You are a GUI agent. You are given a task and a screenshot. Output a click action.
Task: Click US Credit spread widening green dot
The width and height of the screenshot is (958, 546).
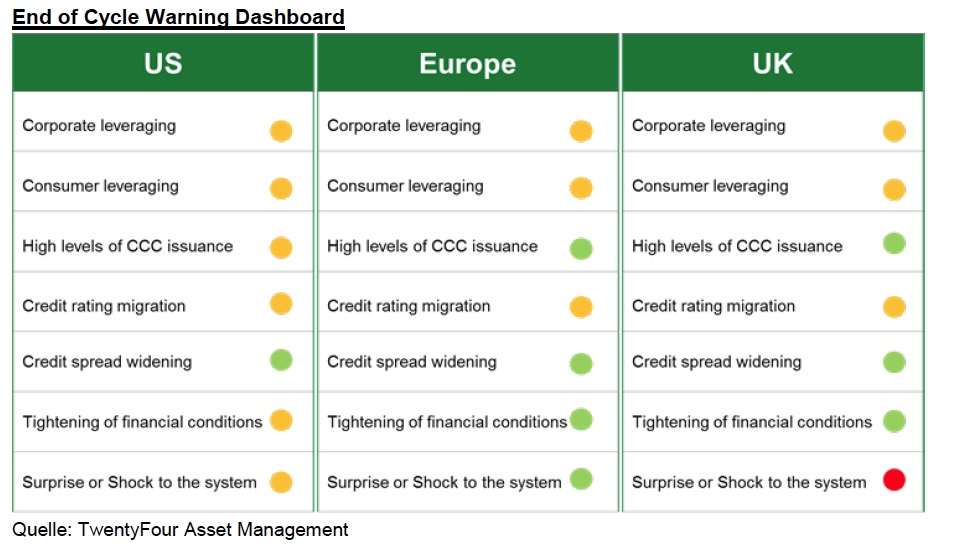(281, 360)
